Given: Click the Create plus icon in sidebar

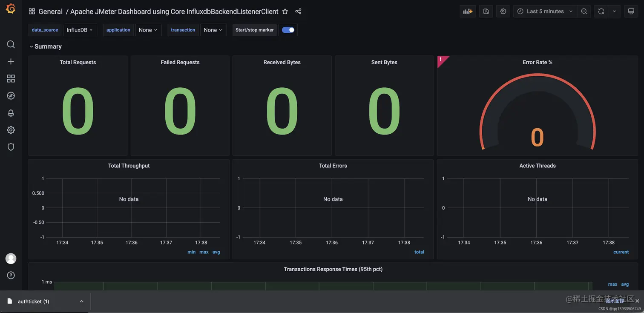Looking at the screenshot, I should point(11,61).
